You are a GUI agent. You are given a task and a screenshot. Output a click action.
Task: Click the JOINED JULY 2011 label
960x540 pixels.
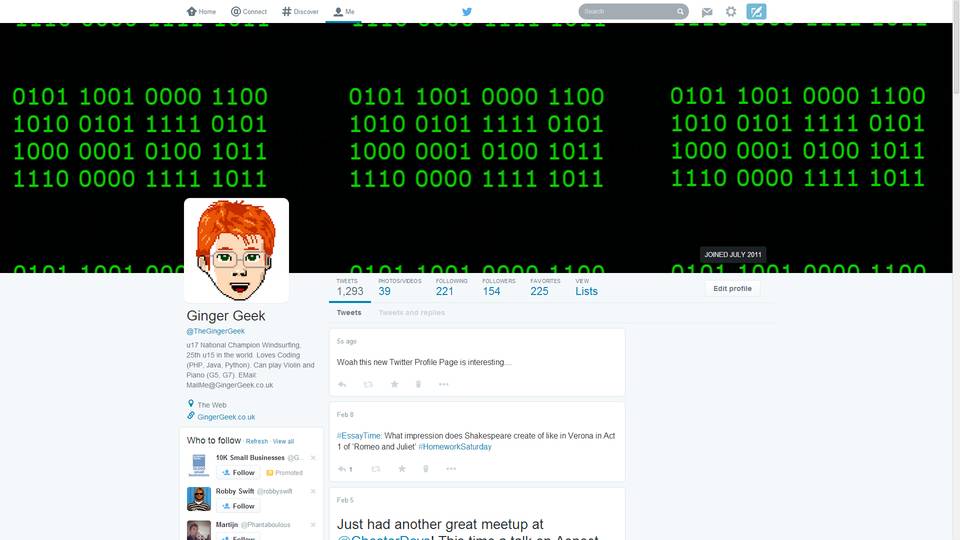pos(733,255)
